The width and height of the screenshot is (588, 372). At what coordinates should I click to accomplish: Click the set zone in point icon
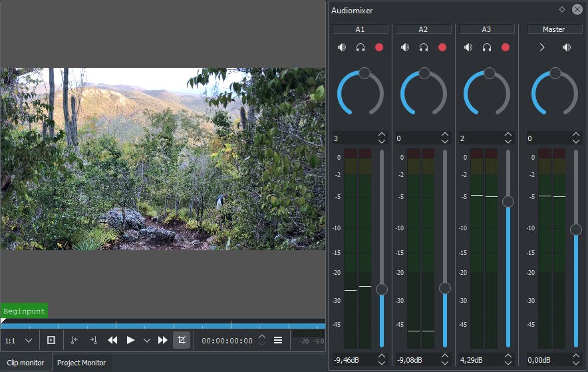(74, 340)
